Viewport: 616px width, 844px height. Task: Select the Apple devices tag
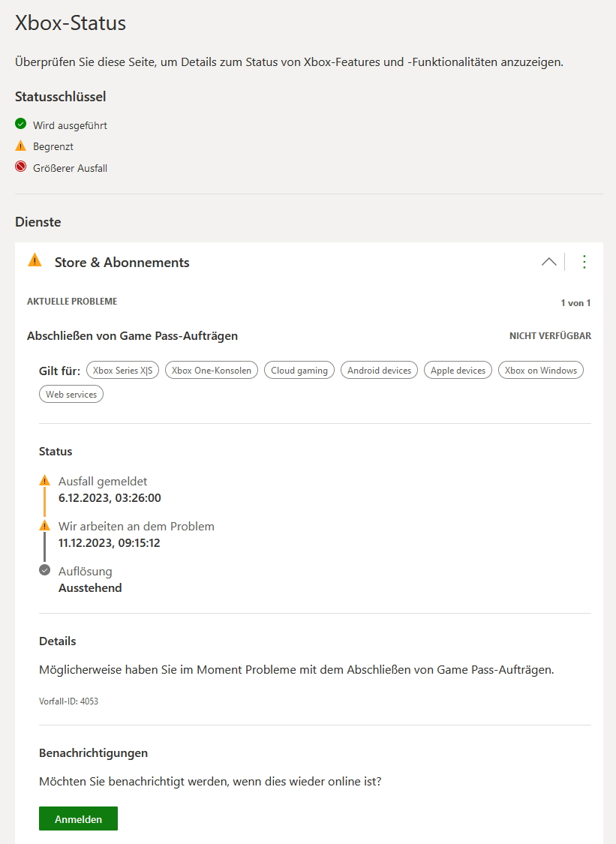(458, 371)
